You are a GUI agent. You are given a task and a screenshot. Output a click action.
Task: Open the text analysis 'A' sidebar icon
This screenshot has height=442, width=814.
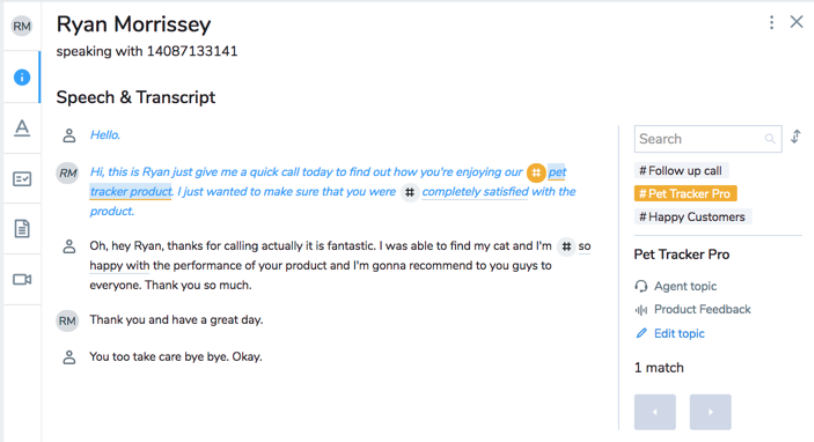22,128
